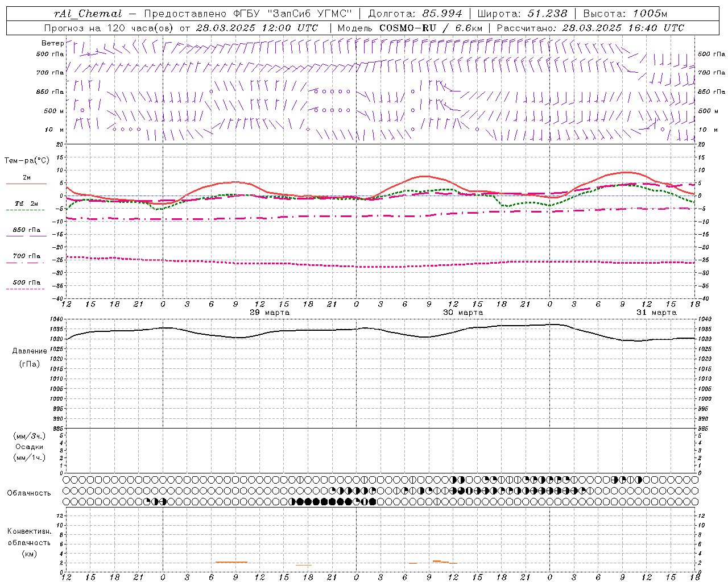Click the Осадки precipitation label
The width and height of the screenshot is (728, 582).
(30, 447)
